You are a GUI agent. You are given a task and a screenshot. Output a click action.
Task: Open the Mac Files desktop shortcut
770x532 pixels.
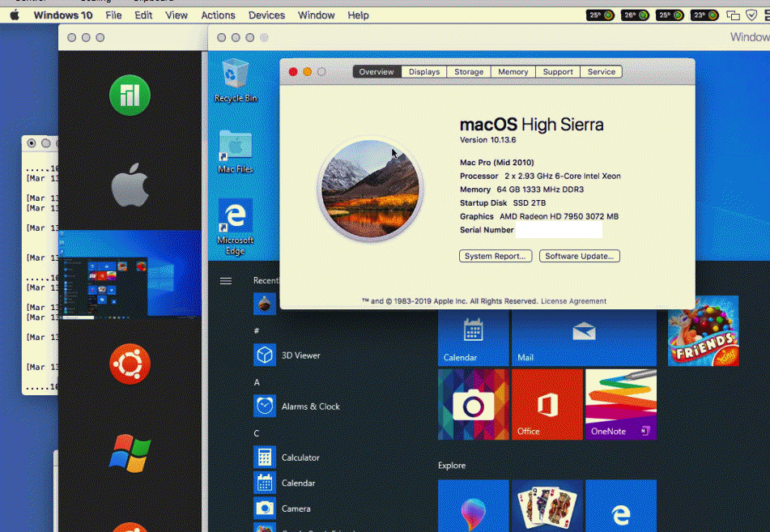coord(236,151)
